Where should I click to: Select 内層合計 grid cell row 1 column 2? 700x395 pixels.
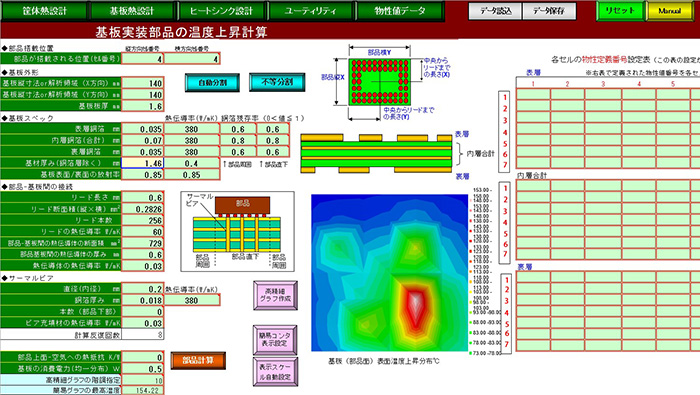coord(567,186)
